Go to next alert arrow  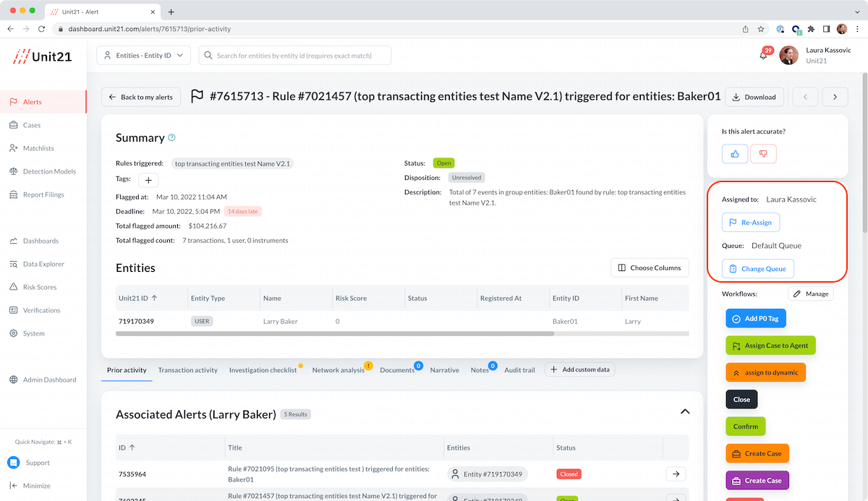tap(835, 97)
